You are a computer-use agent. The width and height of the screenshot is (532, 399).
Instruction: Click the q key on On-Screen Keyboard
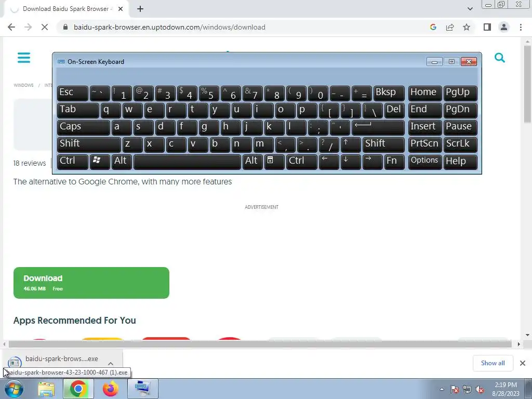111,110
